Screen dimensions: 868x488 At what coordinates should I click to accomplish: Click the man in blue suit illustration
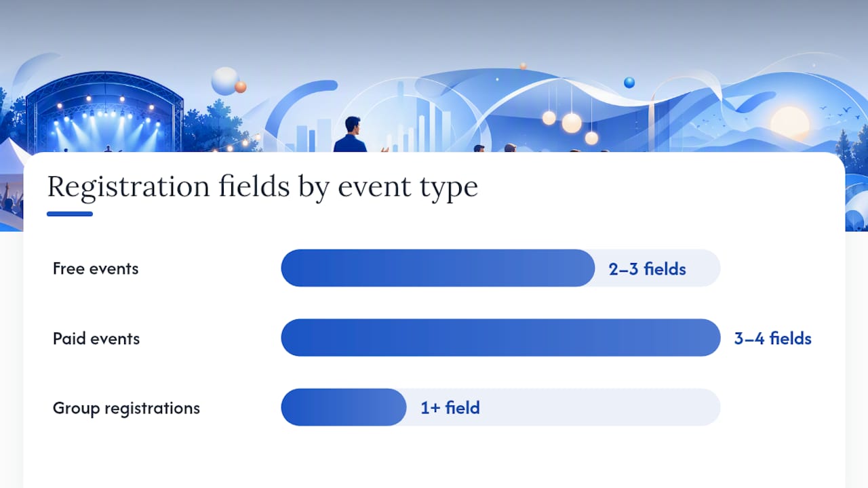point(351,135)
